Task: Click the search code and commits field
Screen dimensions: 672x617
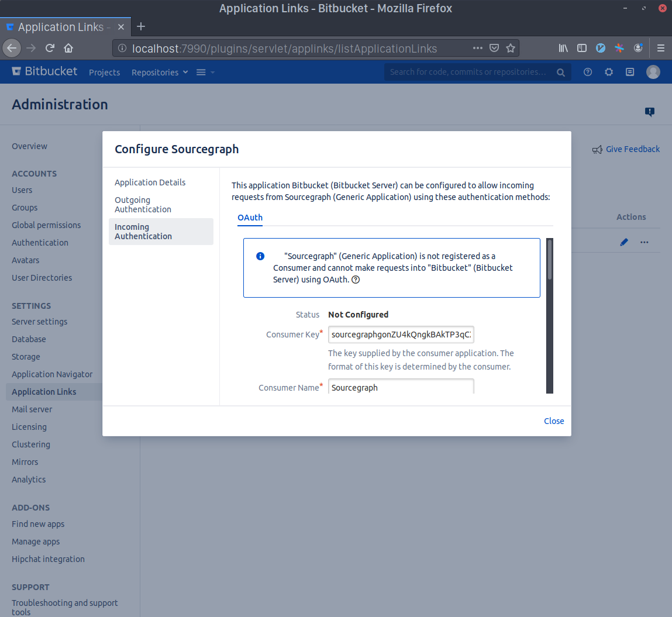Action: tap(477, 72)
